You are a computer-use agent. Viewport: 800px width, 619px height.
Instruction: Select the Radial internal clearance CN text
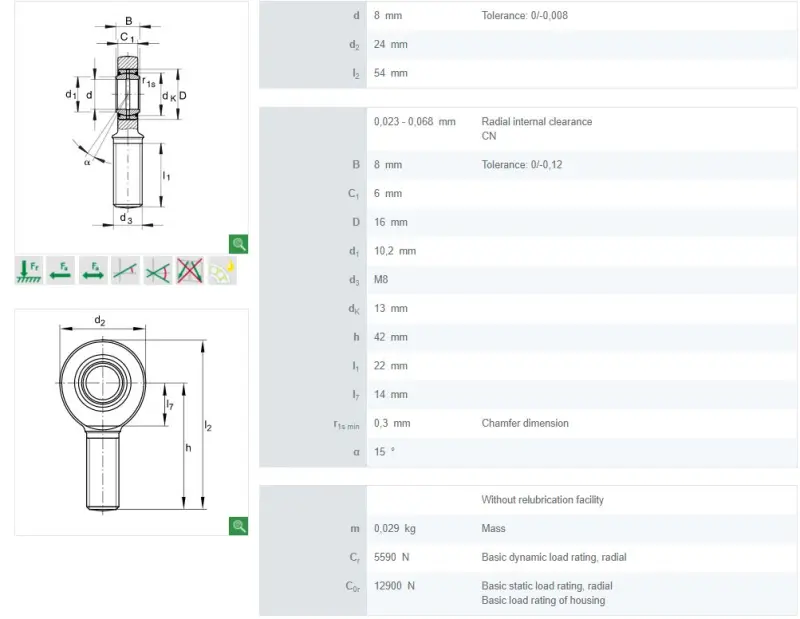tap(537, 129)
